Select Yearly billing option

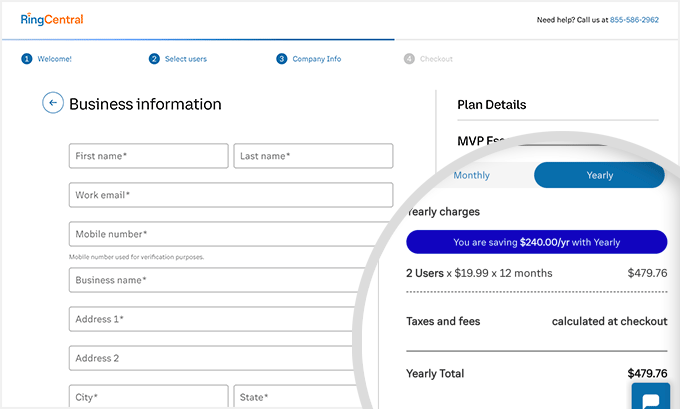(599, 175)
